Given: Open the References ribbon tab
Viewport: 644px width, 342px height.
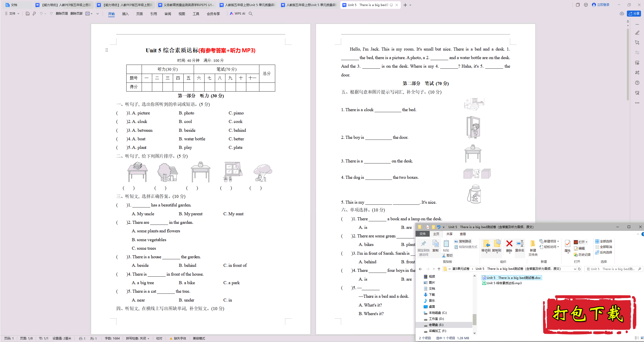Looking at the screenshot, I should pos(153,14).
